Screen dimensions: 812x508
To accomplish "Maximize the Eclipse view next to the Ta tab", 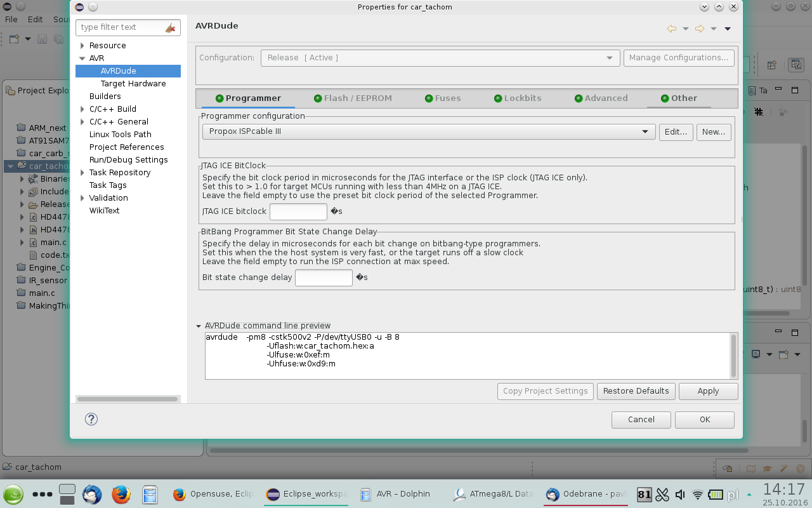I will pyautogui.click(x=794, y=91).
